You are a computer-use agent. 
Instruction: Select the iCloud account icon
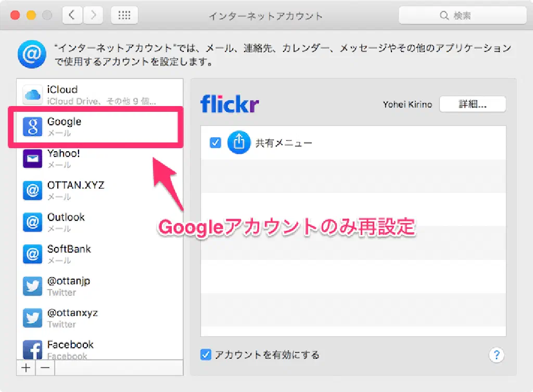point(32,95)
